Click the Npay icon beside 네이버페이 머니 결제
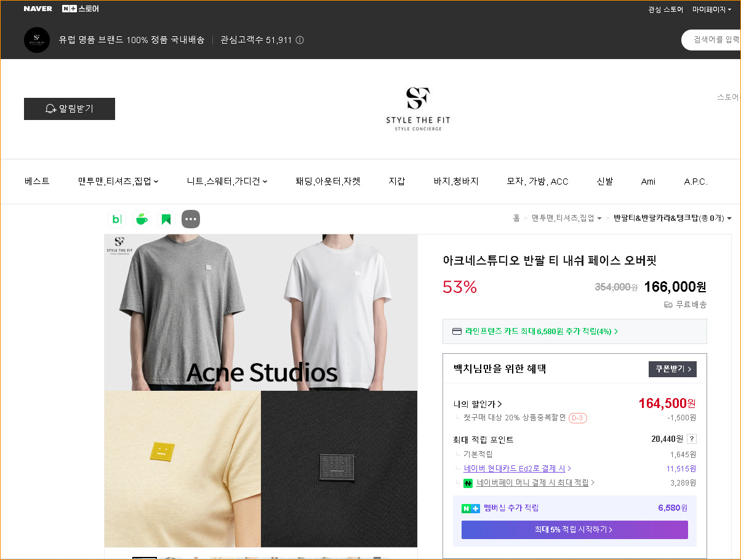The width and height of the screenshot is (741, 560). tap(468, 482)
